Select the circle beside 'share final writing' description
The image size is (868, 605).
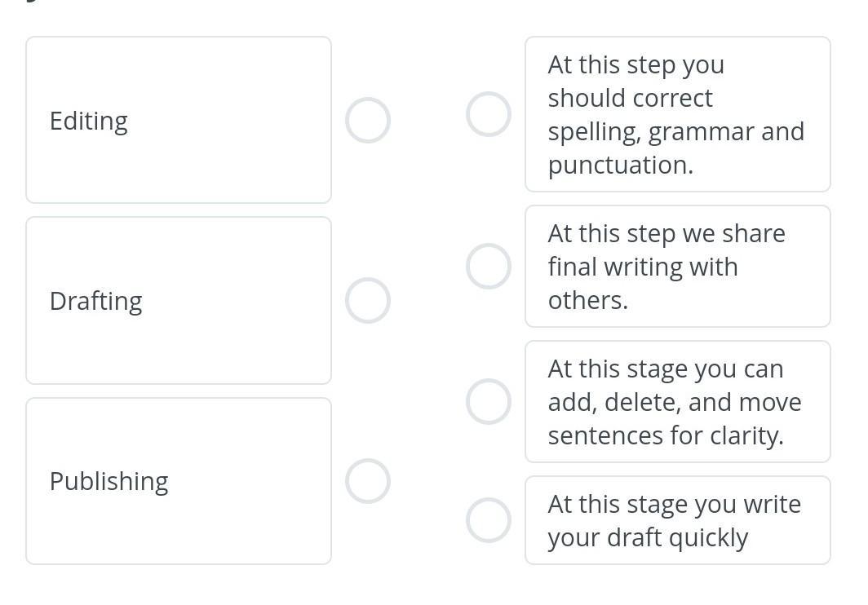pos(489,267)
